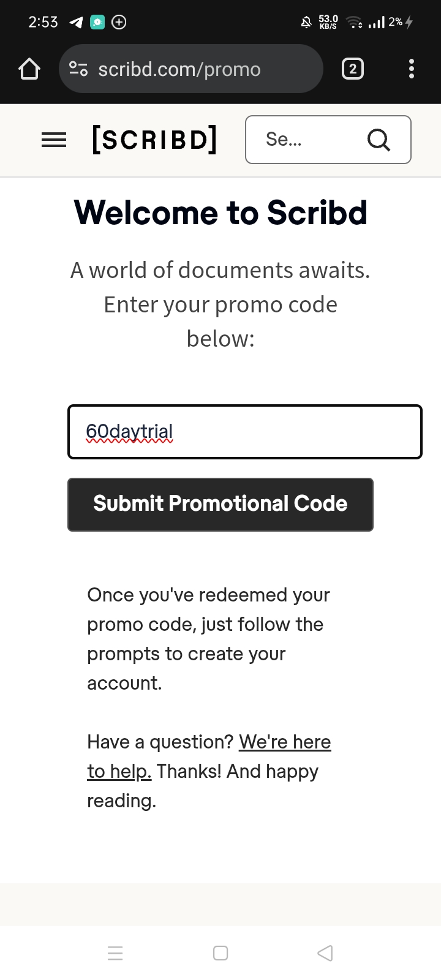Open the Scribd hamburger menu

pyautogui.click(x=54, y=140)
